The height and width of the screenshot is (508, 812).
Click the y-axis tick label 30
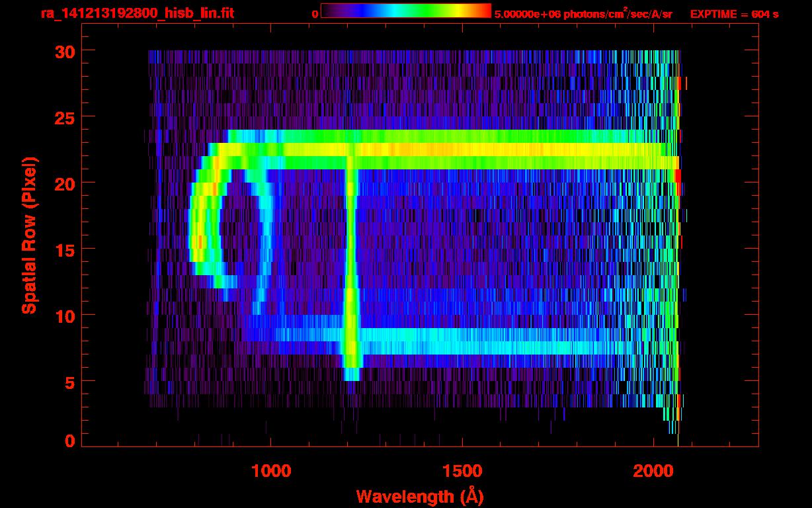click(65, 51)
